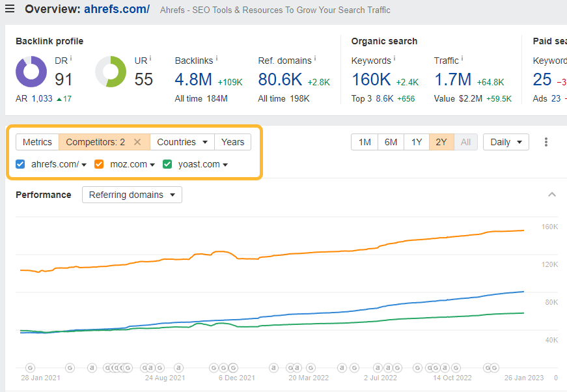The height and width of the screenshot is (392, 567).
Task: Collapse the Performance chart panel
Action: pyautogui.click(x=552, y=194)
